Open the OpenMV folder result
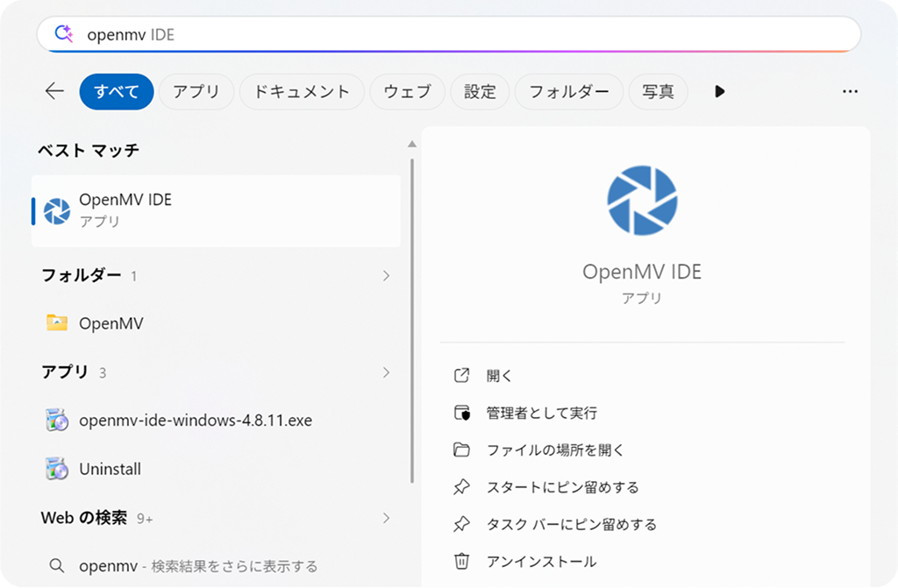The width and height of the screenshot is (898, 588). 216,323
